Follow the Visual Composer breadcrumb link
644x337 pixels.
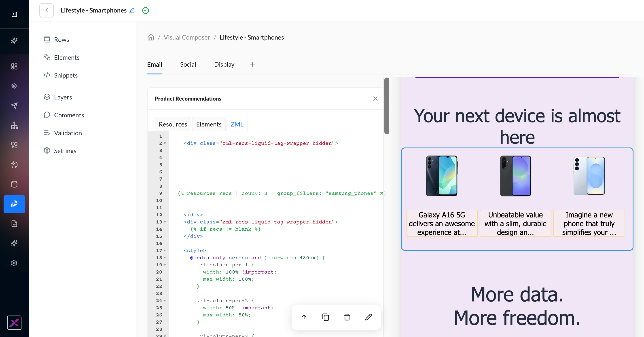click(x=187, y=37)
